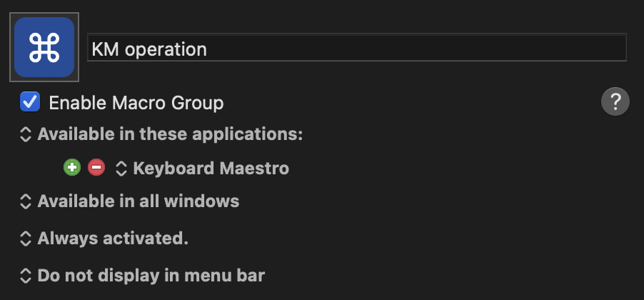Click the red minus button to remove Keyboard Maestro
The image size is (644, 300).
point(96,168)
